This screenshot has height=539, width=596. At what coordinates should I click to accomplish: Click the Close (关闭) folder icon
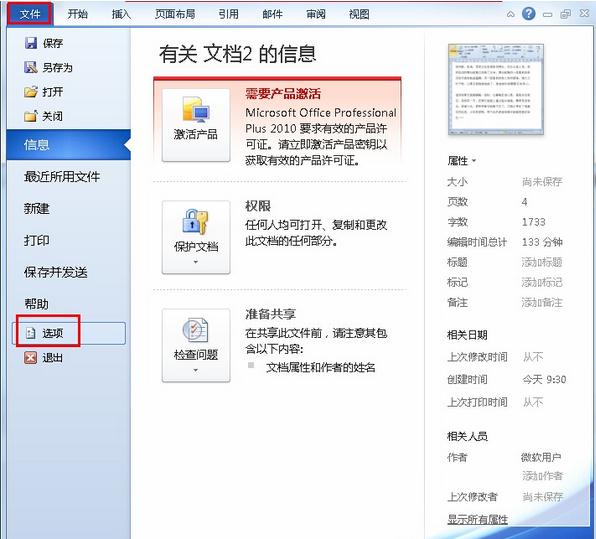(31, 116)
